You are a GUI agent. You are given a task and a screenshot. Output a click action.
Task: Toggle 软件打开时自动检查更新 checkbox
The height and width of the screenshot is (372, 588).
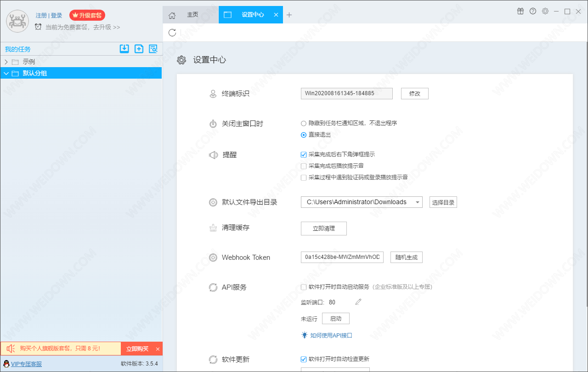coord(303,359)
